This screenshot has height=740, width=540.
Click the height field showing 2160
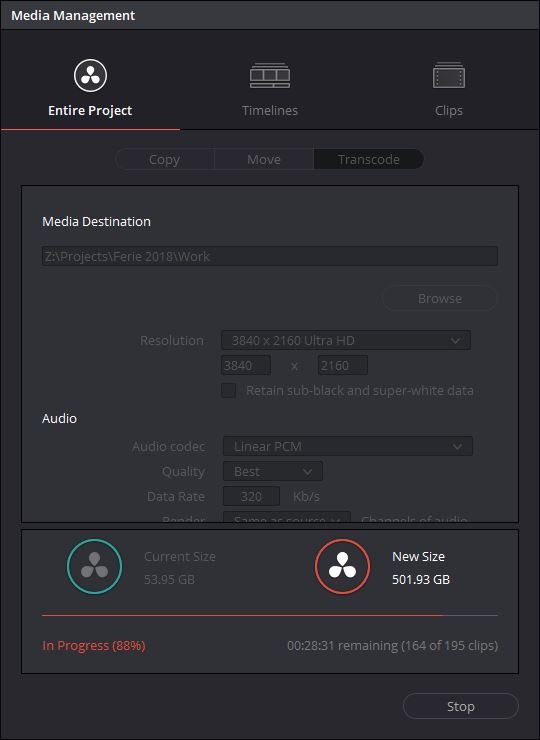[343, 365]
